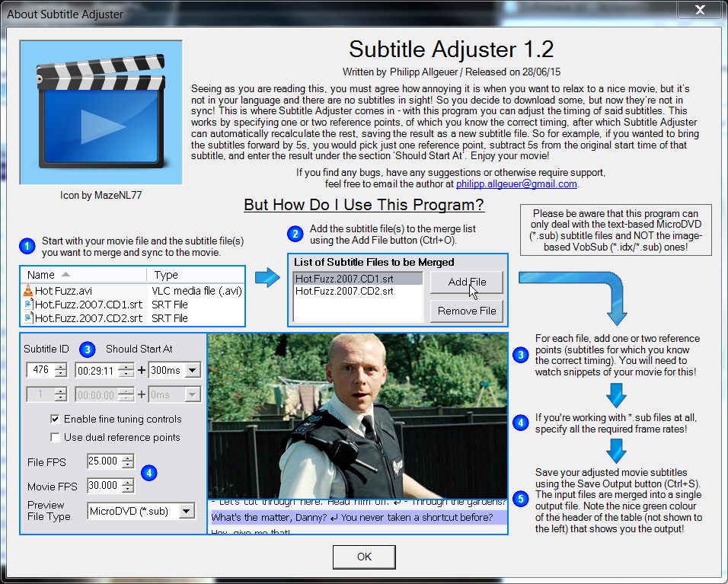Click the VLC cone icon beside Hot Fuzz.avi

click(28, 291)
